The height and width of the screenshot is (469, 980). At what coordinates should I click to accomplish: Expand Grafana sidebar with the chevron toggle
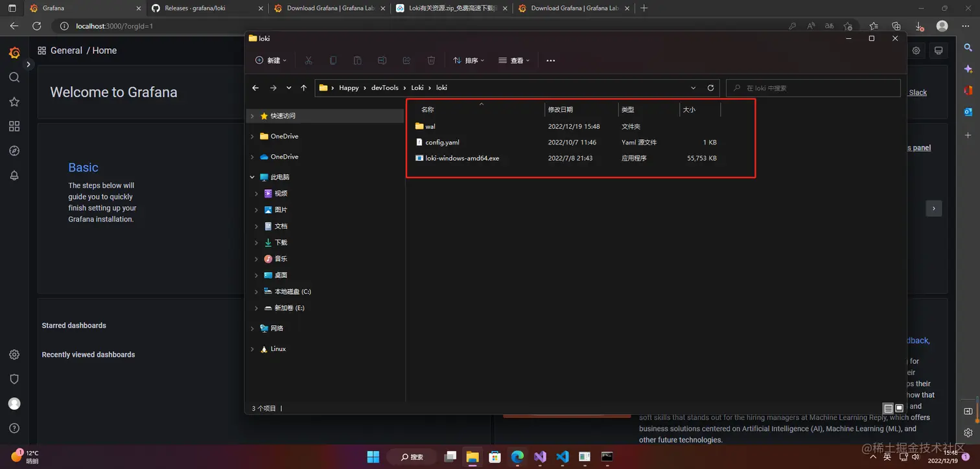click(29, 65)
